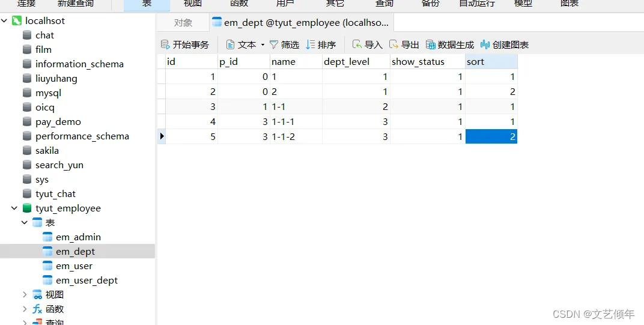Click the performance_schema database icon
This screenshot has height=325, width=644.
[x=27, y=136]
